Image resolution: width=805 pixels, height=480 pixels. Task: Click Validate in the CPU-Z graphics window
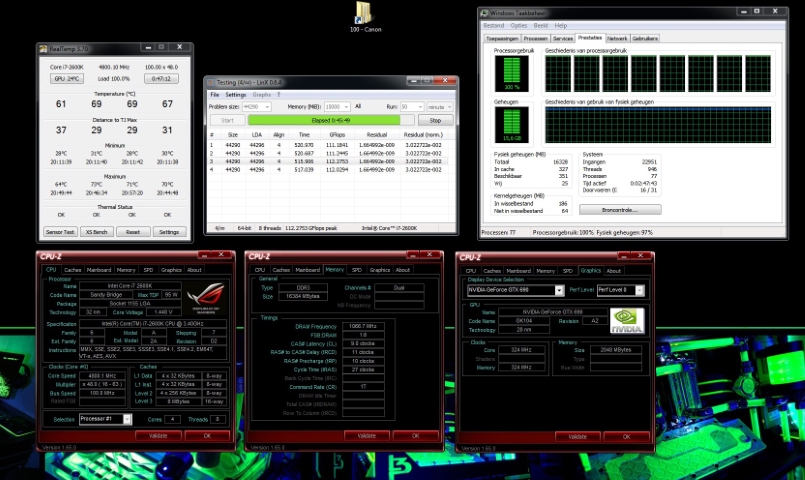[578, 436]
